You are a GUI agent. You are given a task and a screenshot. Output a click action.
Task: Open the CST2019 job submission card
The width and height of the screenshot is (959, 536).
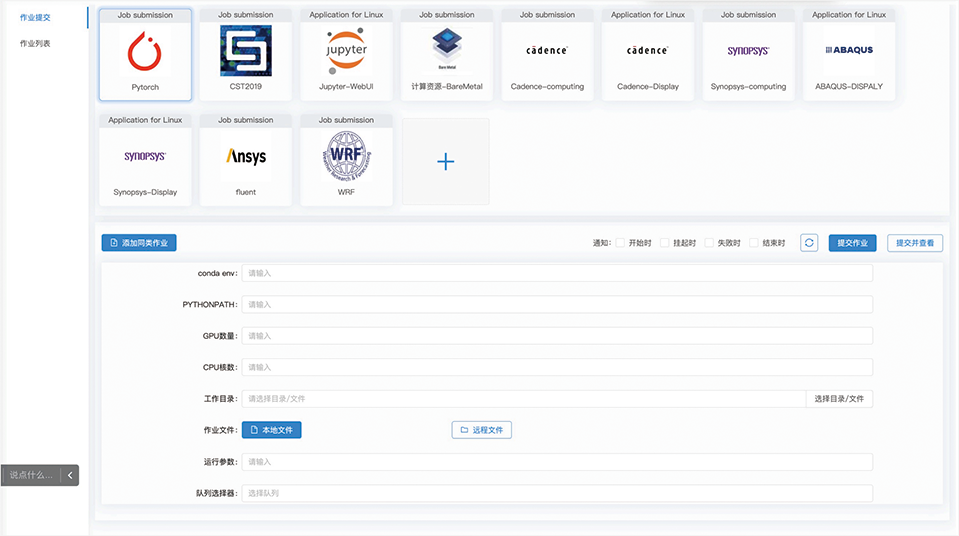246,54
